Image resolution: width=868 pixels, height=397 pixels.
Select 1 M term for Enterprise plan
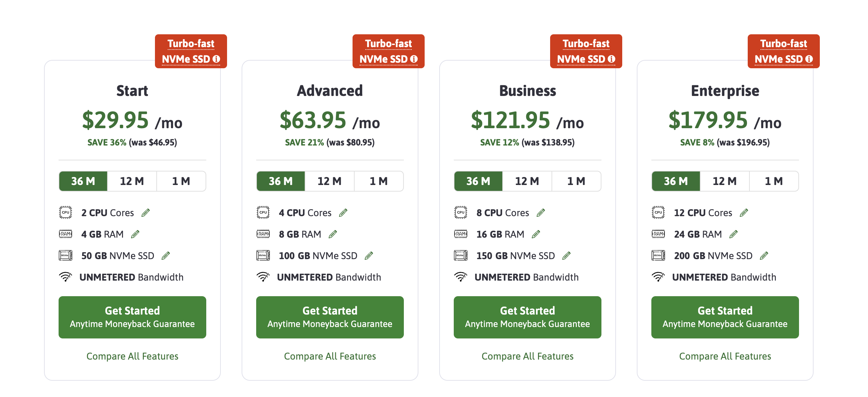point(774,181)
